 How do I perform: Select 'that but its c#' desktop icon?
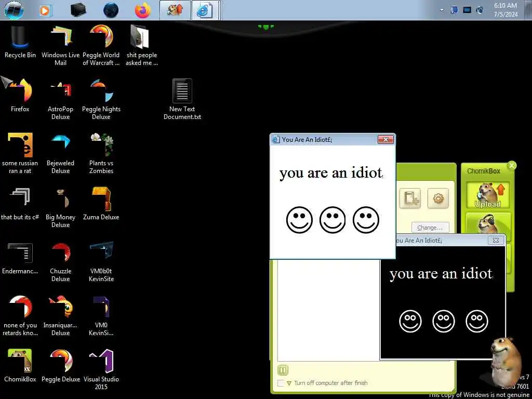click(x=20, y=204)
